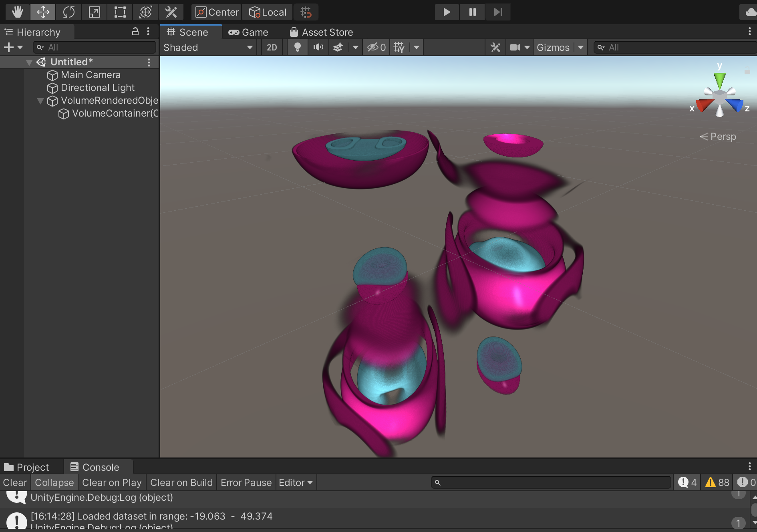Open the Shaded draw mode dropdown

(208, 48)
